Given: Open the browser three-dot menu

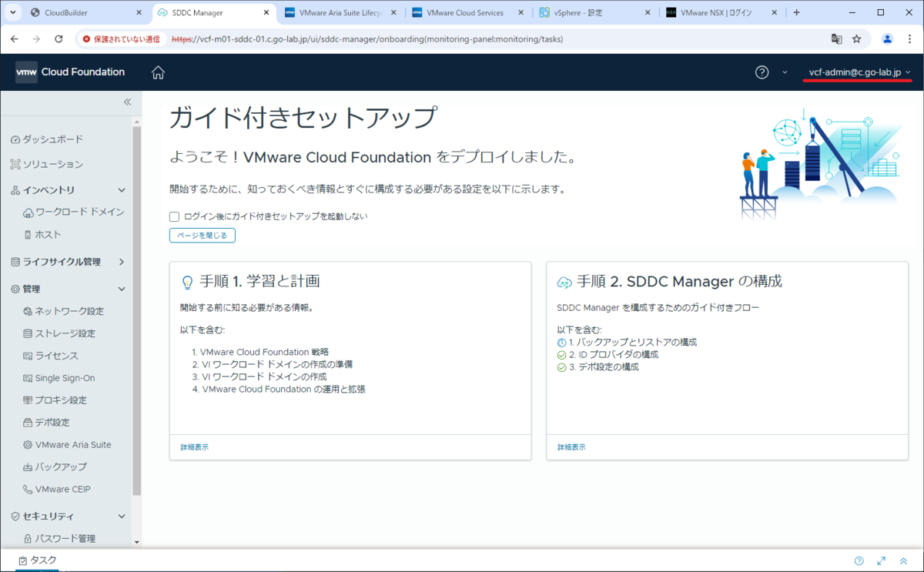Looking at the screenshot, I should (909, 38).
